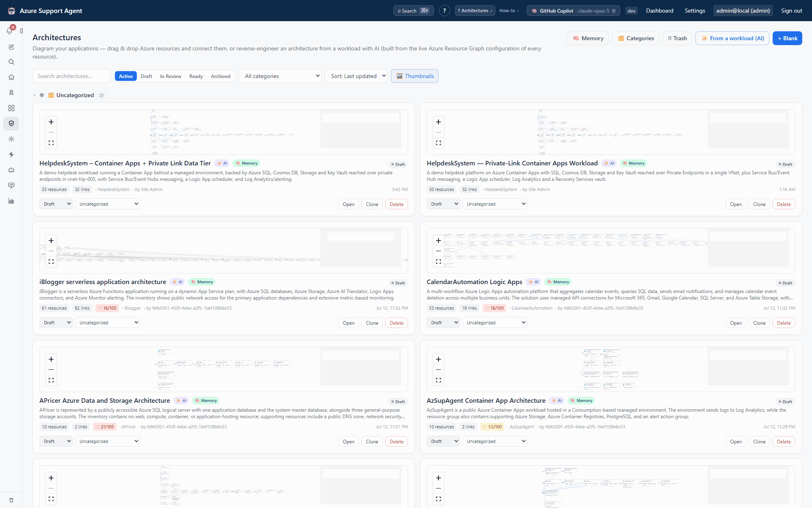Image resolution: width=812 pixels, height=508 pixels.
Task: Fit view on HelpdeskSystem Private Link Data Tier diagram
Action: click(51, 143)
